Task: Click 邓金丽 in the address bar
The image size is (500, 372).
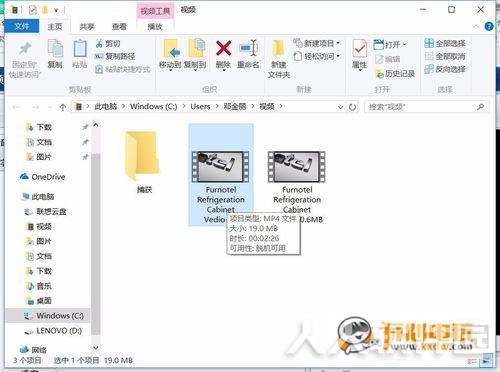Action: pos(235,106)
